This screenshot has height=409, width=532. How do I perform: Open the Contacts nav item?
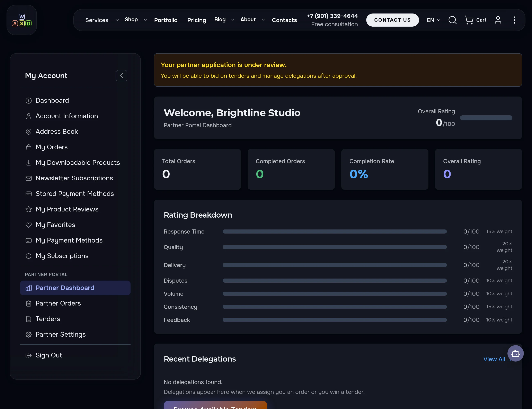pyautogui.click(x=284, y=20)
